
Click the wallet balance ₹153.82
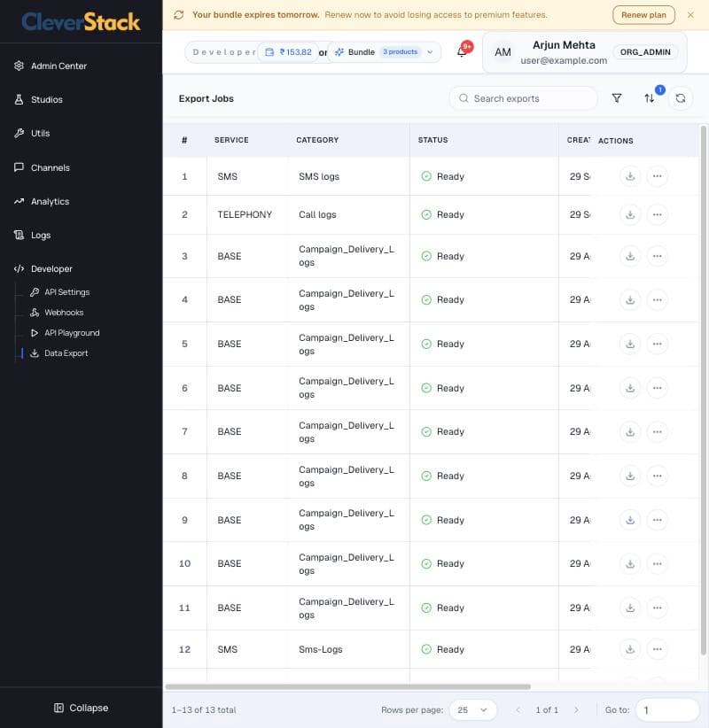pyautogui.click(x=288, y=52)
